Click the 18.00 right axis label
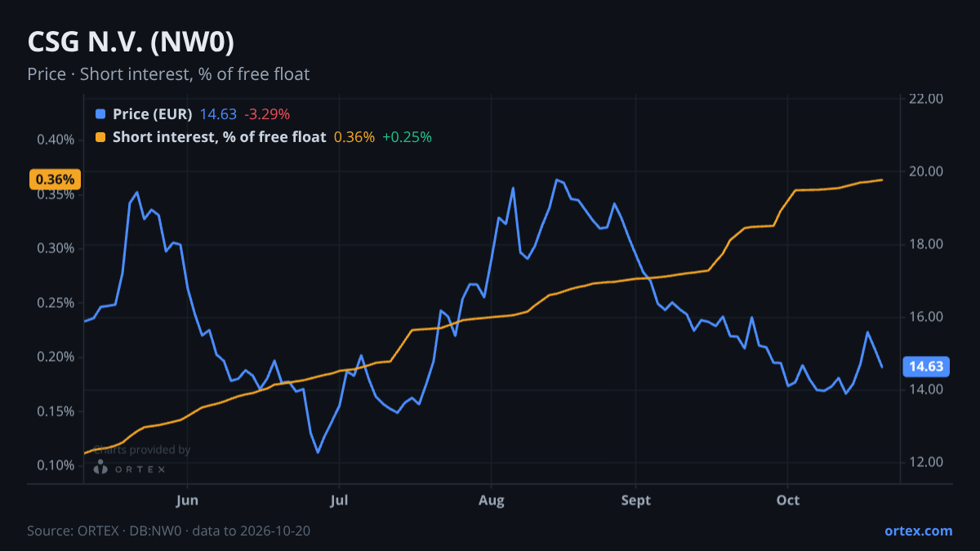 [926, 244]
